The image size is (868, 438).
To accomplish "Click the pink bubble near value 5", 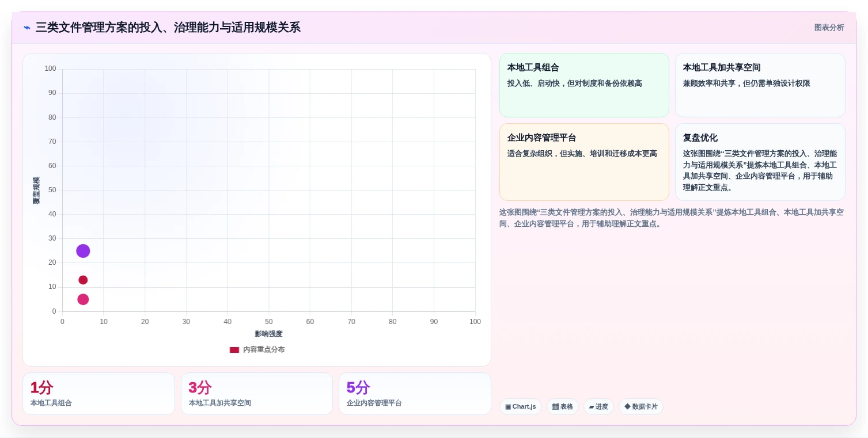I will 83,299.
